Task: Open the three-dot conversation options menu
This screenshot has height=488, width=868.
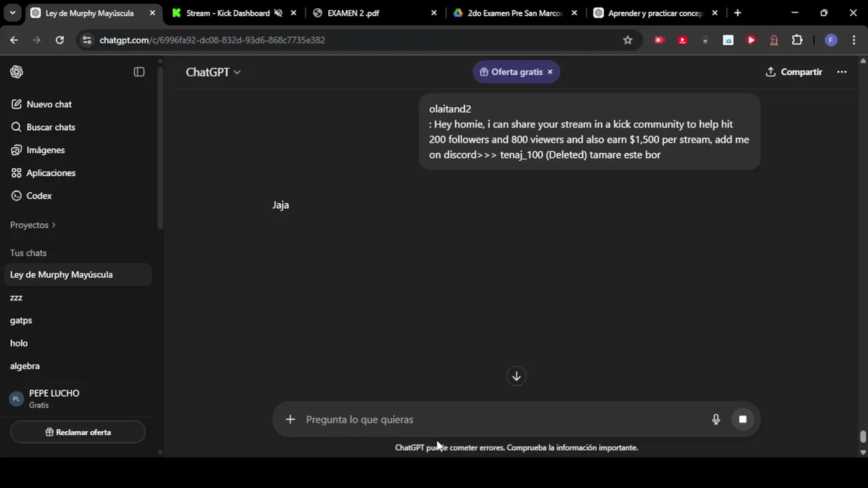Action: pyautogui.click(x=842, y=72)
